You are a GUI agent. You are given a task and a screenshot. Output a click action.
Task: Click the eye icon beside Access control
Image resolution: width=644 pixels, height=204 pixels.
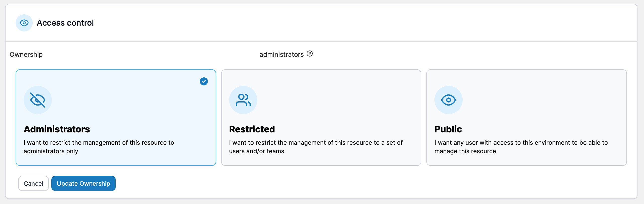(x=24, y=23)
